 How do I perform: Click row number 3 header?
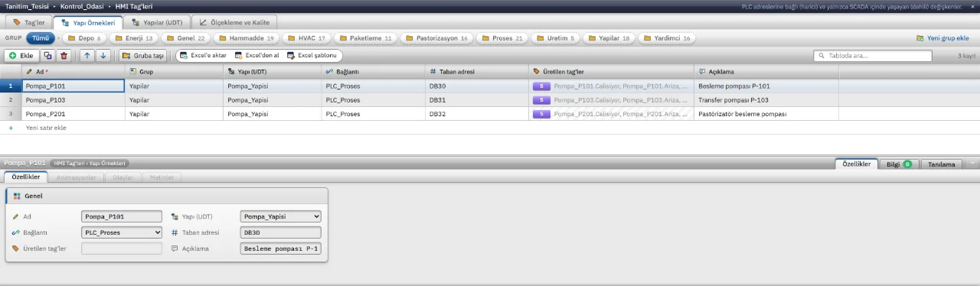point(11,114)
